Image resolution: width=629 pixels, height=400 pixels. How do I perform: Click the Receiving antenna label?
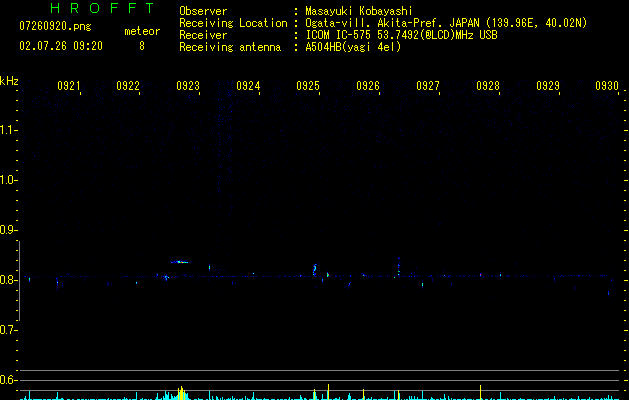pos(230,47)
